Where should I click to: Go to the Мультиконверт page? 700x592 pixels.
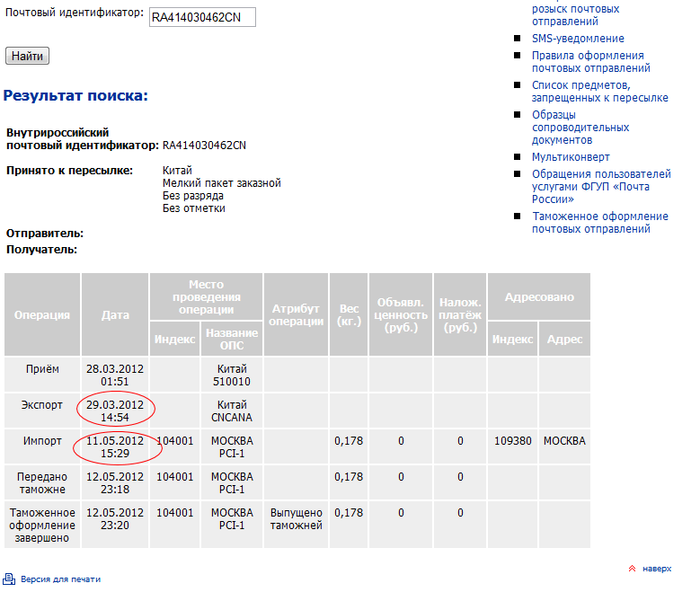tap(570, 157)
